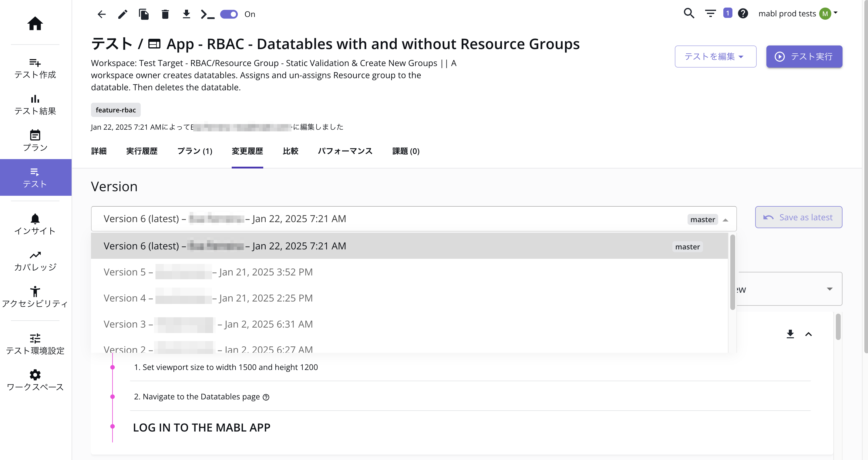Screen dimensions: 868x460
Task: Select Version 3 from Jan 2 6:31 AM
Action: tap(409, 324)
